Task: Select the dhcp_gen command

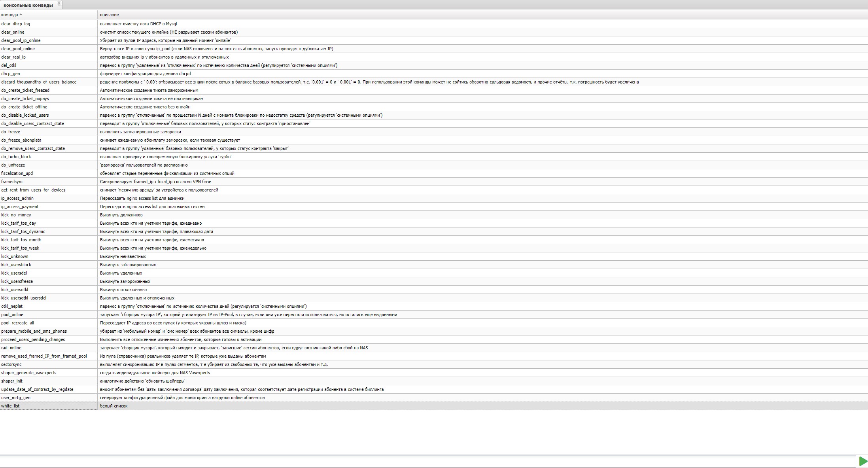Action: click(11, 74)
